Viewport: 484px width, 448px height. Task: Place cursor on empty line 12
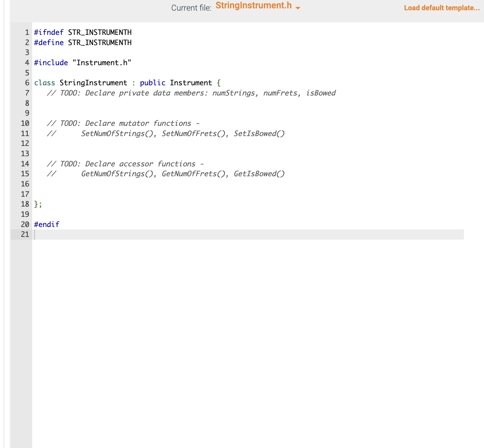pyautogui.click(x=248, y=143)
